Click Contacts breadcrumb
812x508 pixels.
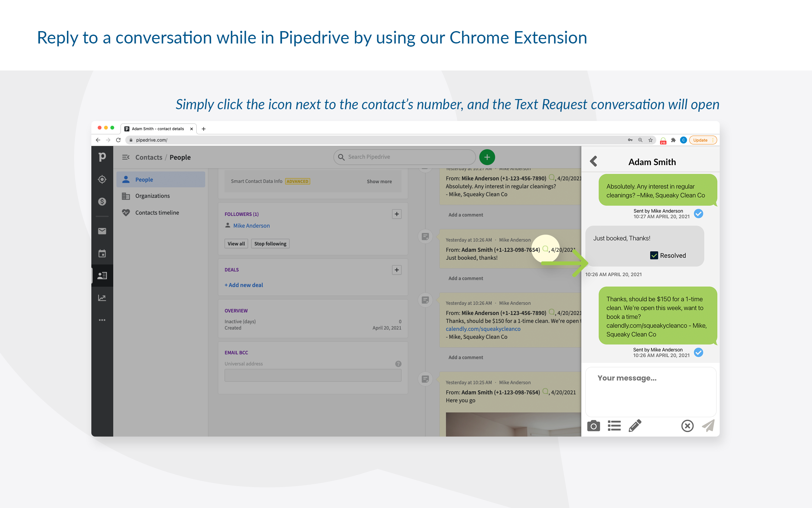tap(149, 157)
